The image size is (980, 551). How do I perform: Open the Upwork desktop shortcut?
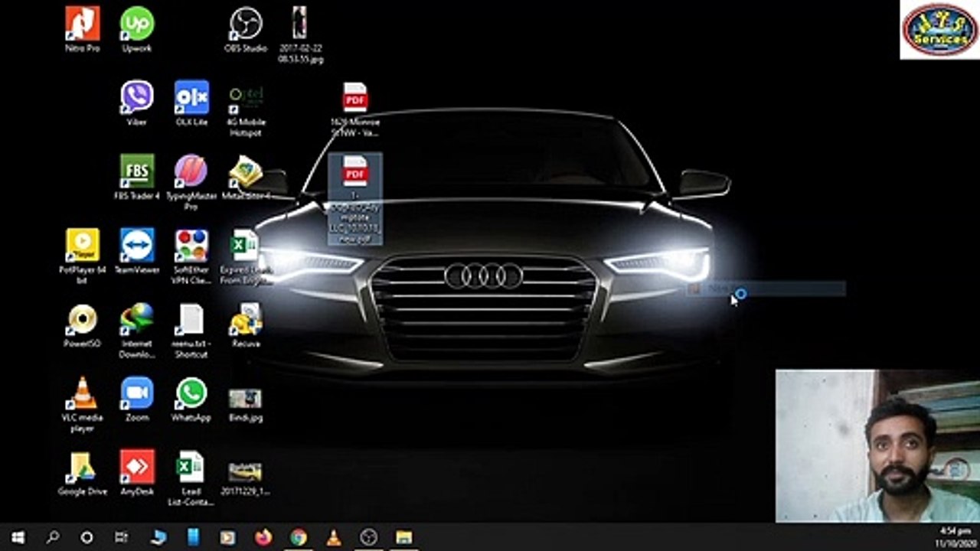tap(137, 29)
